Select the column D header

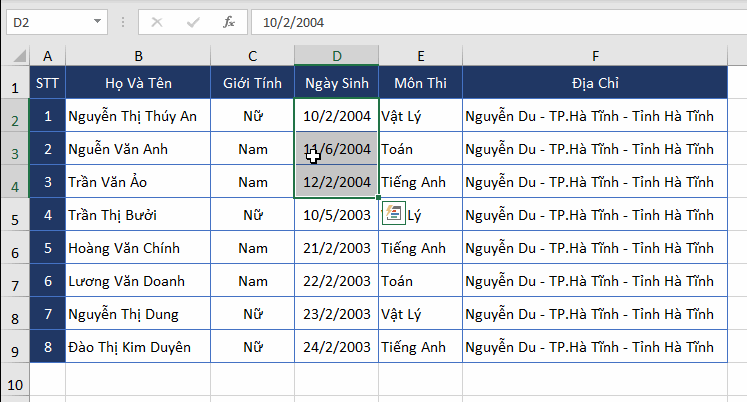336,55
